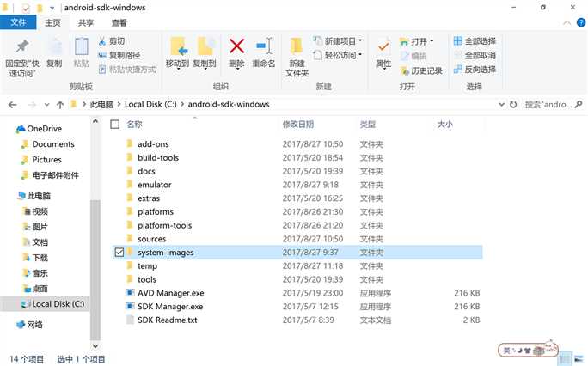Image resolution: width=588 pixels, height=366 pixels.
Task: Open Properties (属性) from the ribbon
Action: point(383,52)
